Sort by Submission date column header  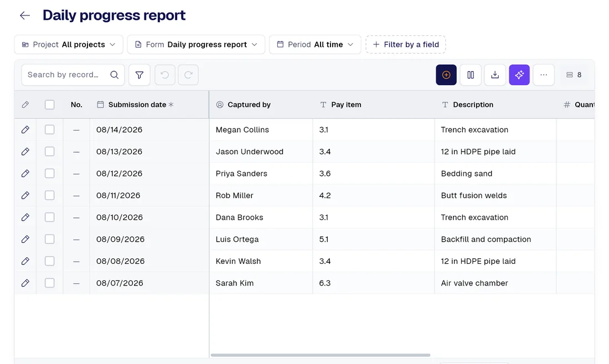point(149,105)
